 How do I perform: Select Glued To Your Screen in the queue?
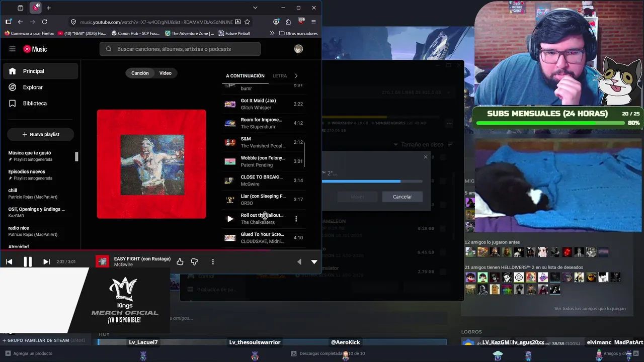tap(264, 238)
